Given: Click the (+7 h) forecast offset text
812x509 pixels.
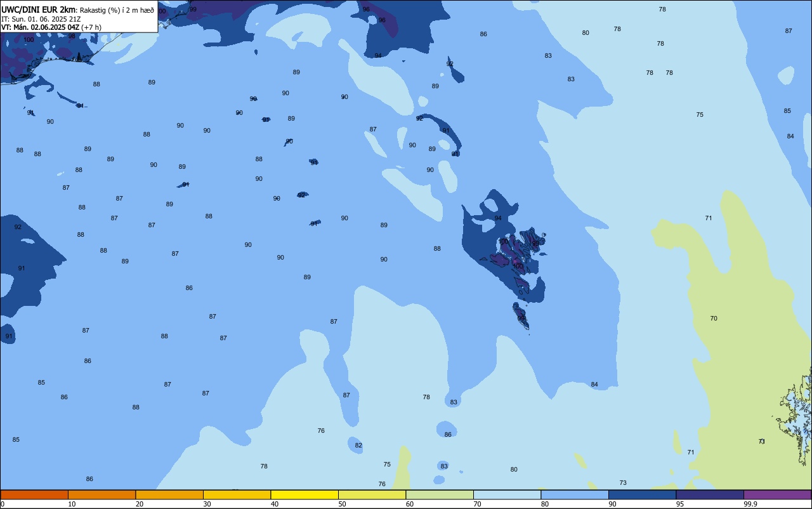Looking at the screenshot, I should click(x=91, y=27).
